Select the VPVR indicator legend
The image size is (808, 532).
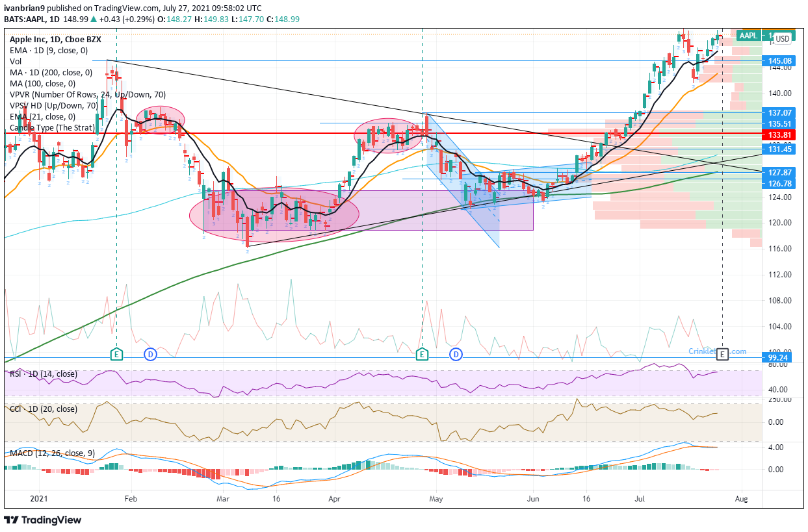[x=87, y=94]
